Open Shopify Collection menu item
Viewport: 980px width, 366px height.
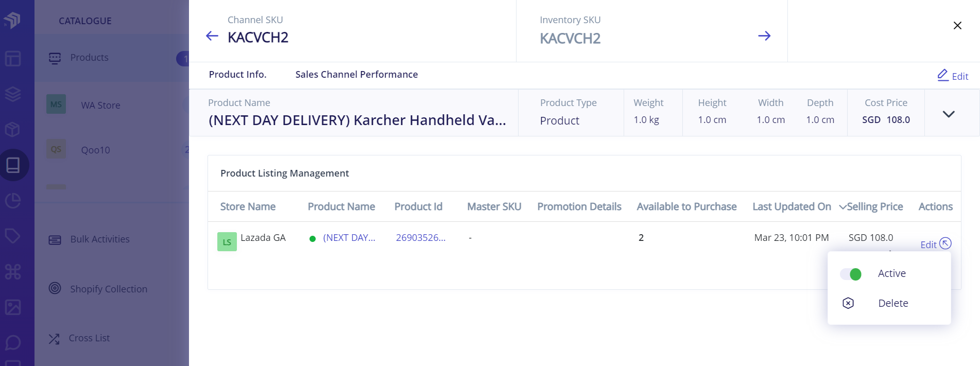109,289
